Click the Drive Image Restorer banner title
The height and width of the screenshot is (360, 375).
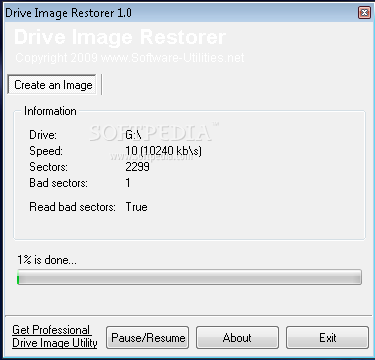coord(120,37)
